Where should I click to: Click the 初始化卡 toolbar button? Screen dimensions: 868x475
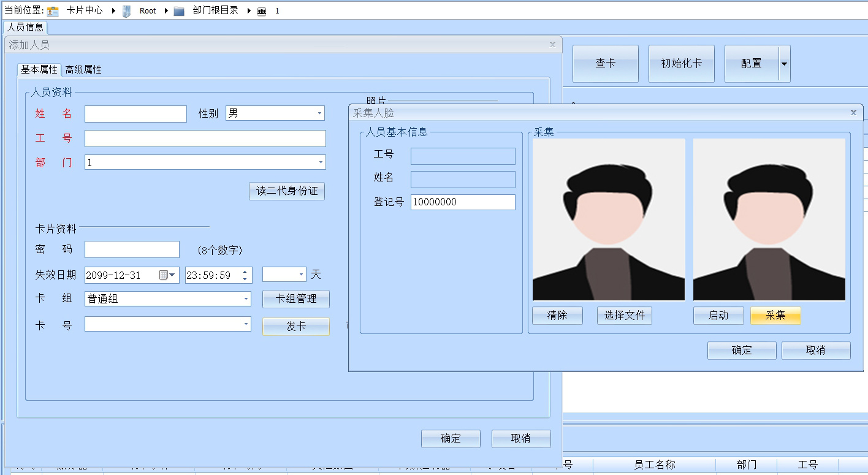(x=682, y=64)
